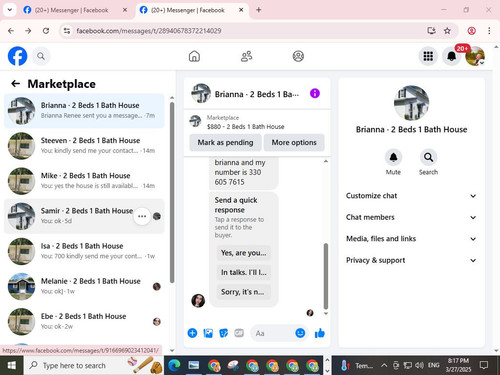Image resolution: width=500 pixels, height=375 pixels.
Task: Click the browser address bar URL
Action: [x=149, y=31]
